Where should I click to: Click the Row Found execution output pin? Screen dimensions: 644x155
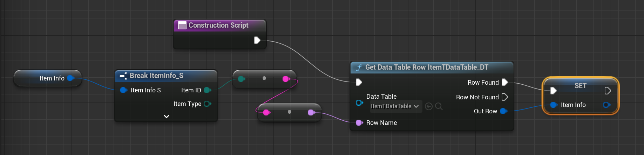pyautogui.click(x=505, y=82)
